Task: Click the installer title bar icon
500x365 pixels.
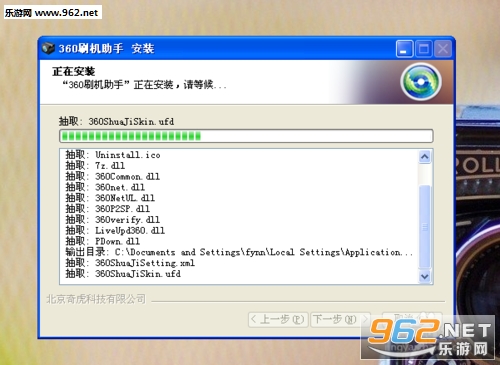Action: pos(48,48)
